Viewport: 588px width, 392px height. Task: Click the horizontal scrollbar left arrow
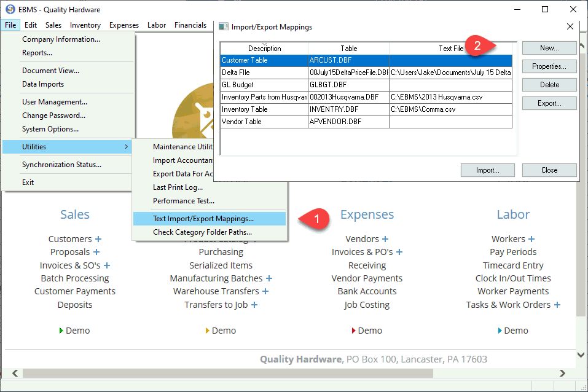coord(15,373)
